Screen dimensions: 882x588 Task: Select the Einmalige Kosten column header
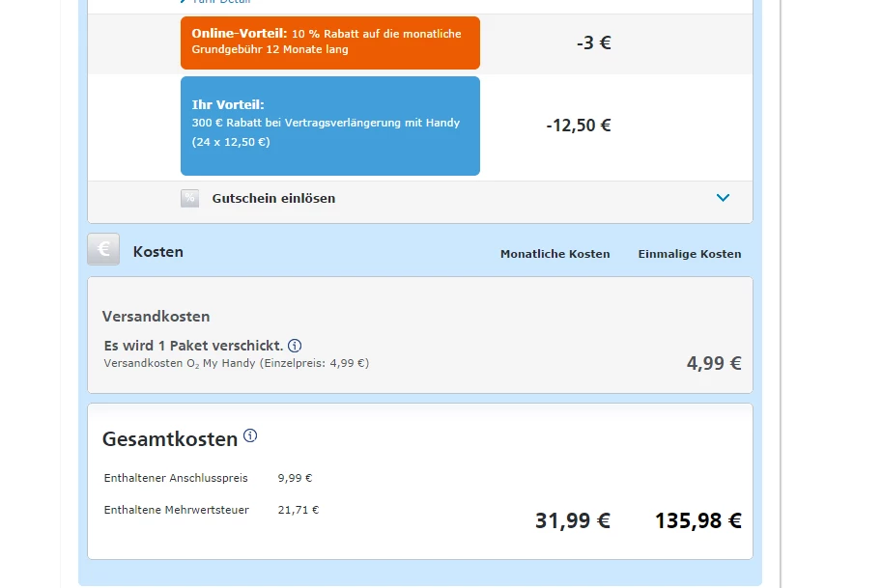tap(689, 254)
